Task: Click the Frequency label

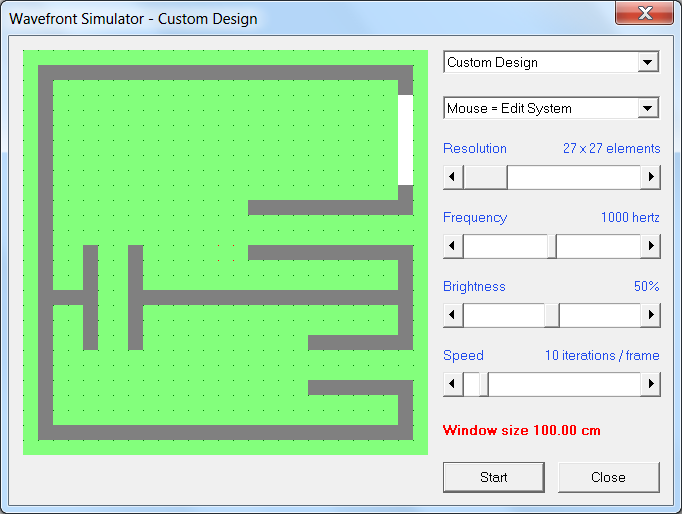Action: tap(475, 217)
